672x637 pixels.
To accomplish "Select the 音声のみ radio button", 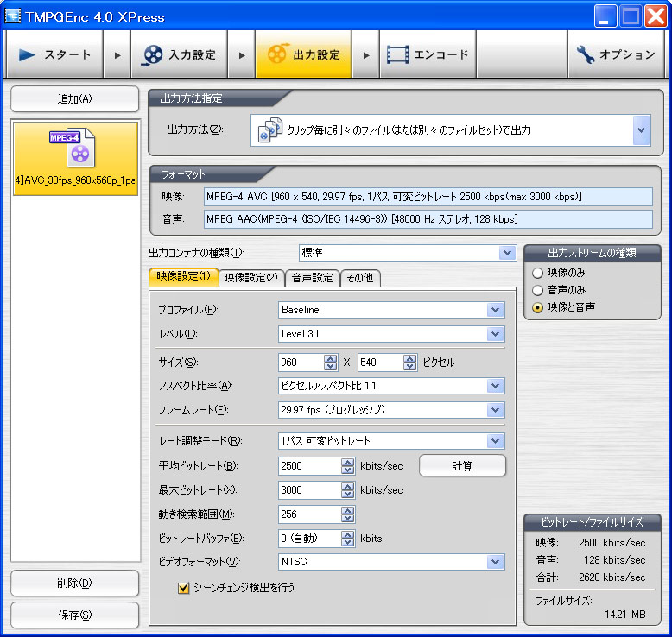I will 537,290.
